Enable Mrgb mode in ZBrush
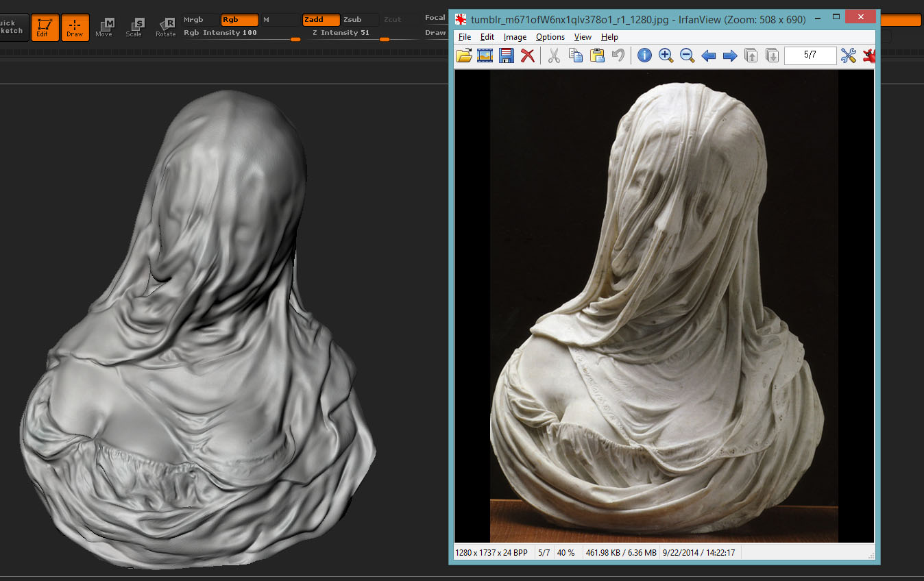924x581 pixels. tap(199, 20)
